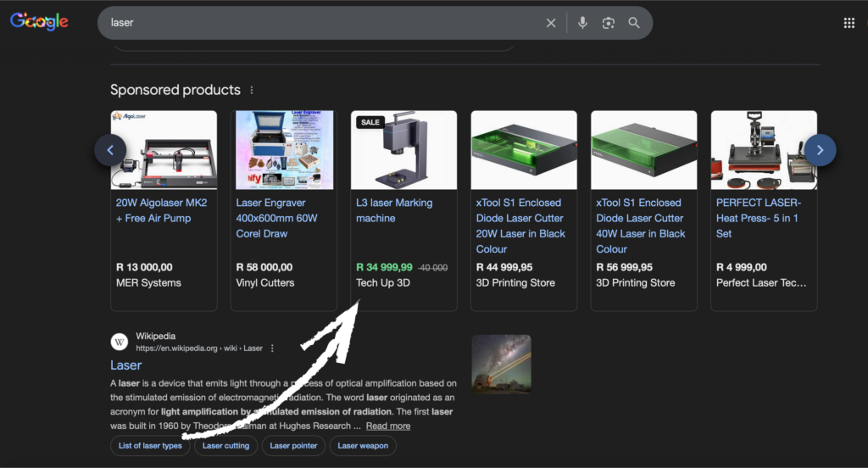This screenshot has height=468, width=868.
Task: Click the SALE badge on the L3 product
Action: click(370, 122)
